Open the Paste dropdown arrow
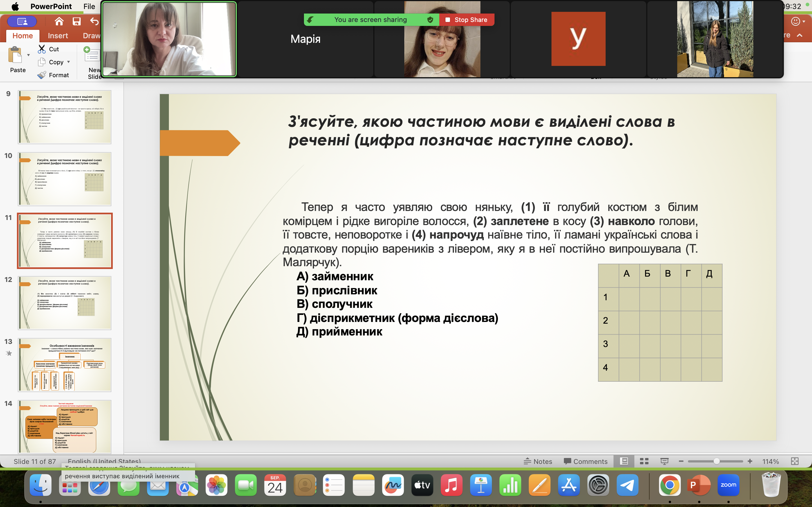This screenshot has height=507, width=812. tap(28, 55)
